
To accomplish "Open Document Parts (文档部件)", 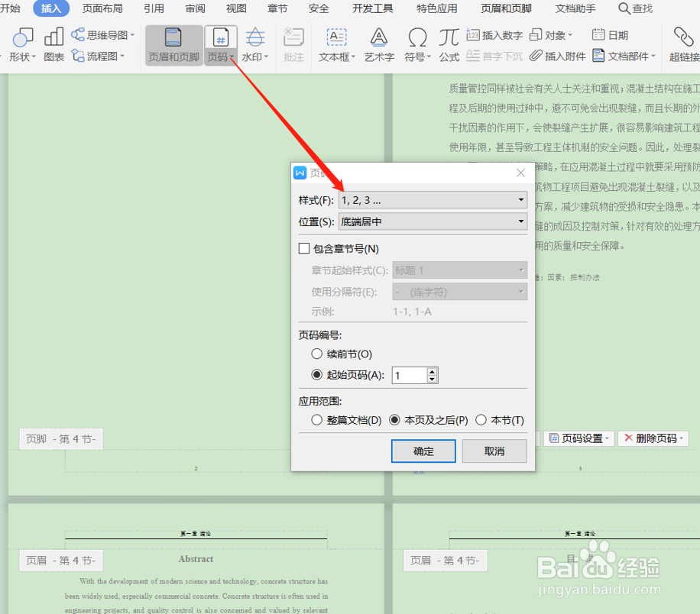I will coord(624,56).
